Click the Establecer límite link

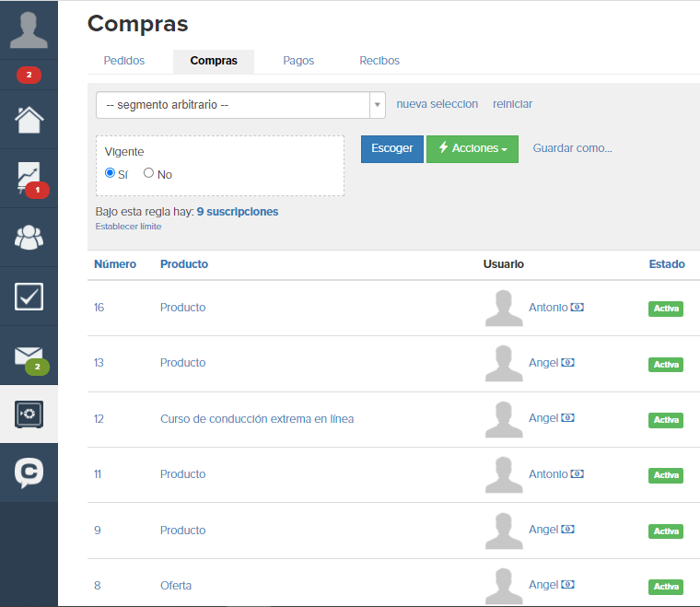(129, 227)
